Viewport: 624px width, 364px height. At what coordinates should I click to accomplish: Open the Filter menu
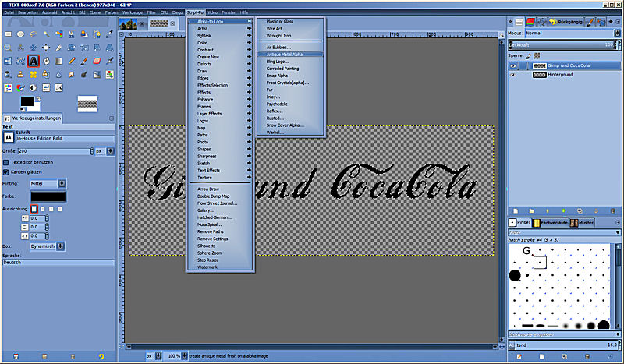click(x=151, y=12)
